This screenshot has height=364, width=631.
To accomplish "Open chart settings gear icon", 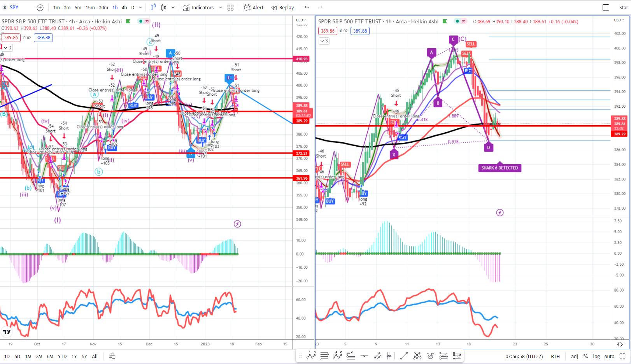I will (620, 344).
